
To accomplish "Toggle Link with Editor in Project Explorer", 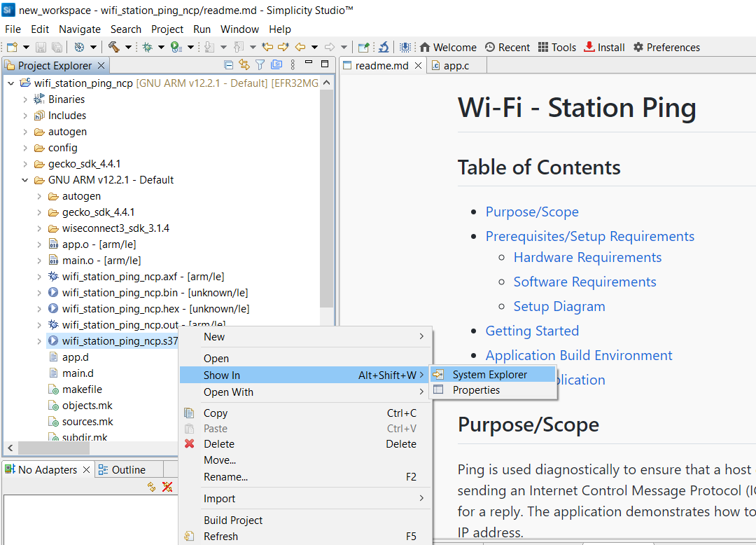I will 244,64.
